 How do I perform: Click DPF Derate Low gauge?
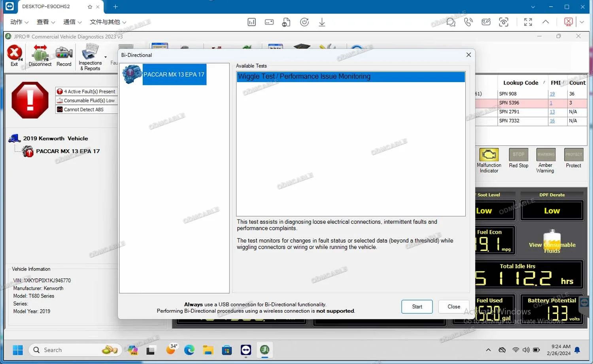552,210
